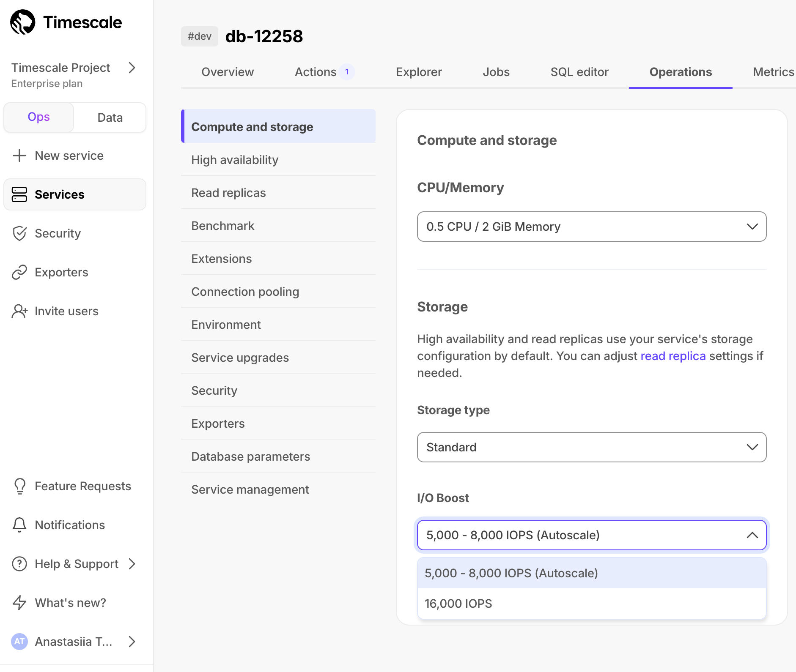796x672 pixels.
Task: Select 5,000 - 8,000 IOPS (Autoscale) option
Action: pyautogui.click(x=592, y=573)
